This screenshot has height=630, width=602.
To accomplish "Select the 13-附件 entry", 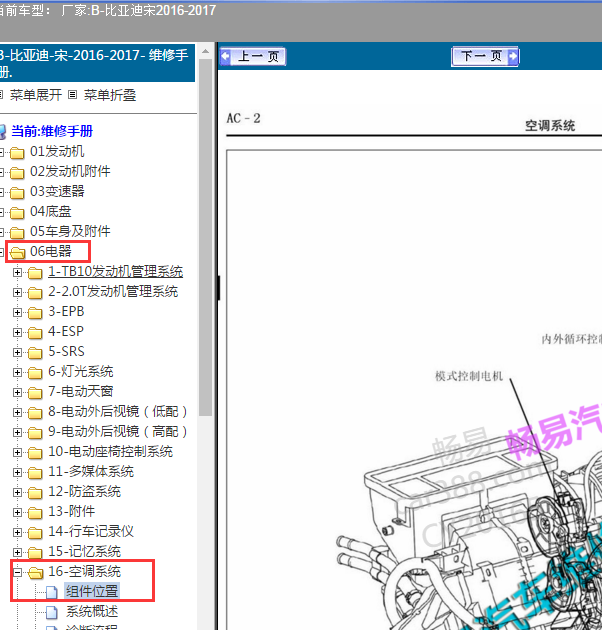I will [x=72, y=511].
